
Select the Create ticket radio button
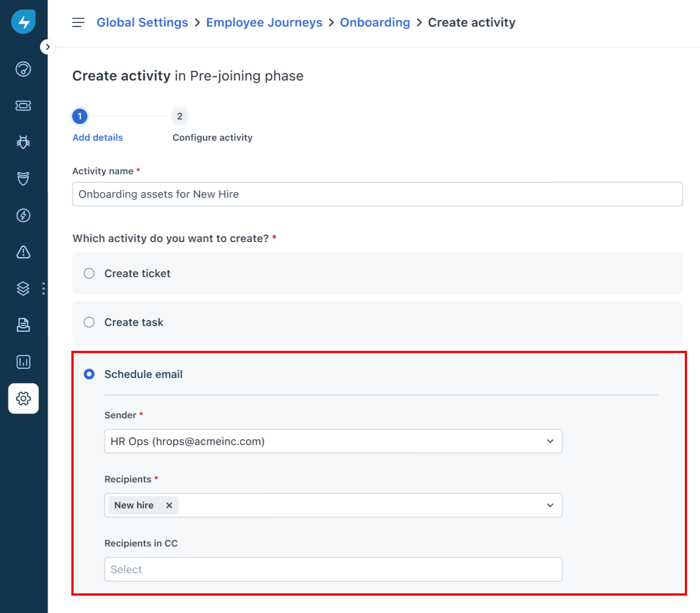click(89, 273)
